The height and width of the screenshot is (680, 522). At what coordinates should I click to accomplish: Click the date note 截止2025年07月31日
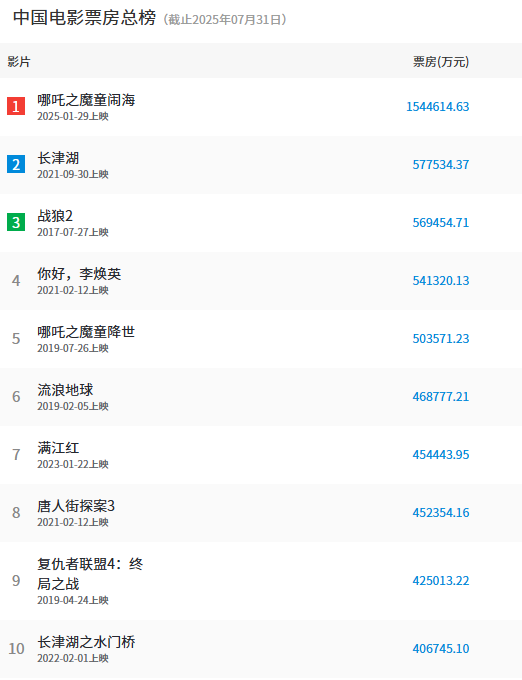pos(225,20)
